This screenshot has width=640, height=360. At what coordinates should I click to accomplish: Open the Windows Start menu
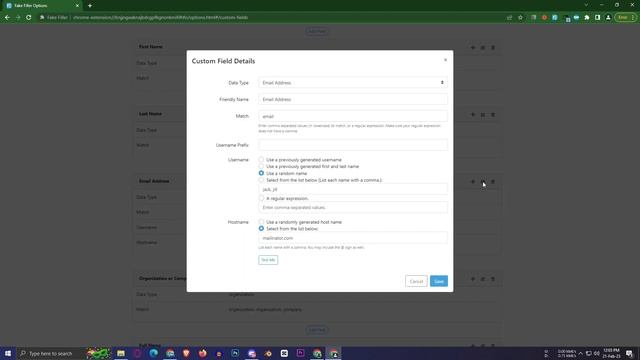pos(8,353)
